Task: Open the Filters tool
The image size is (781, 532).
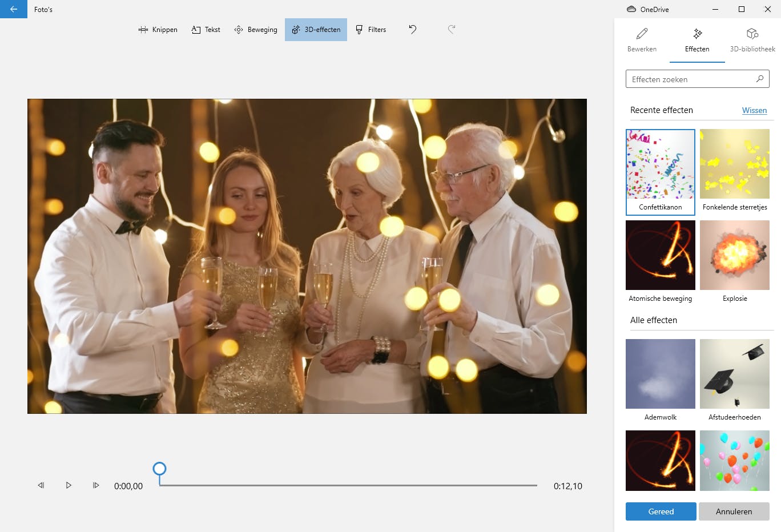Action: [371, 30]
